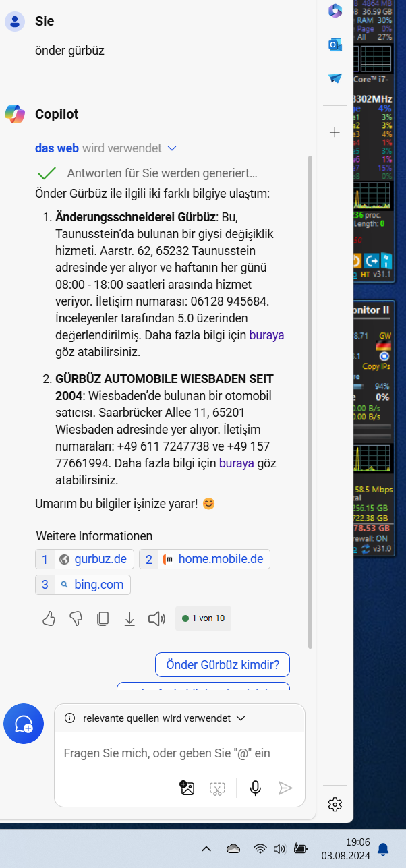This screenshot has width=406, height=868.
Task: Read the response aloud with the speaker icon
Action: [x=156, y=618]
